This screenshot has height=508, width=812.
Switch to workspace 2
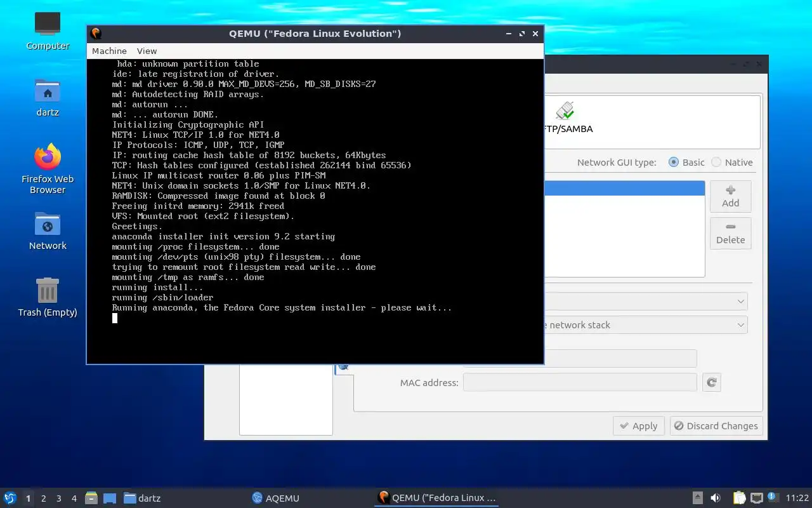click(x=44, y=498)
